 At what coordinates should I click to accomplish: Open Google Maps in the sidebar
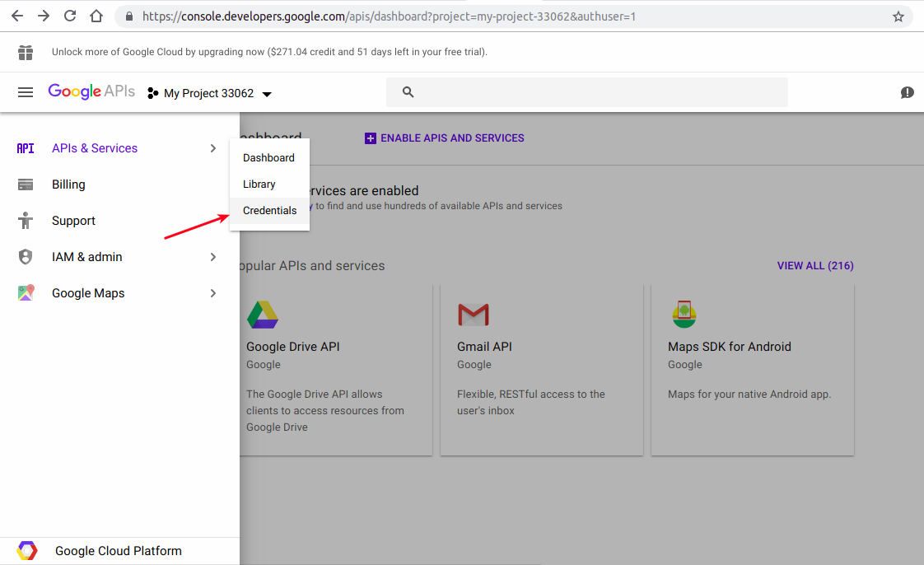[x=88, y=293]
